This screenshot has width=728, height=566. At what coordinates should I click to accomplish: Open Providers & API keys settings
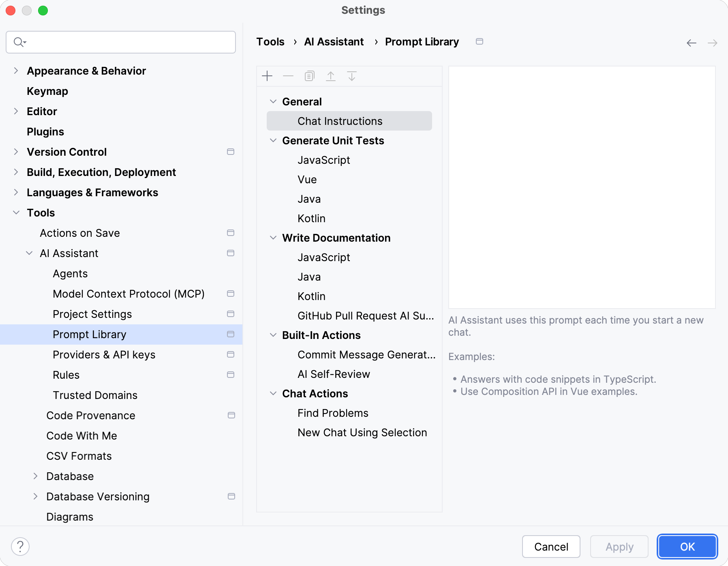[x=104, y=355]
